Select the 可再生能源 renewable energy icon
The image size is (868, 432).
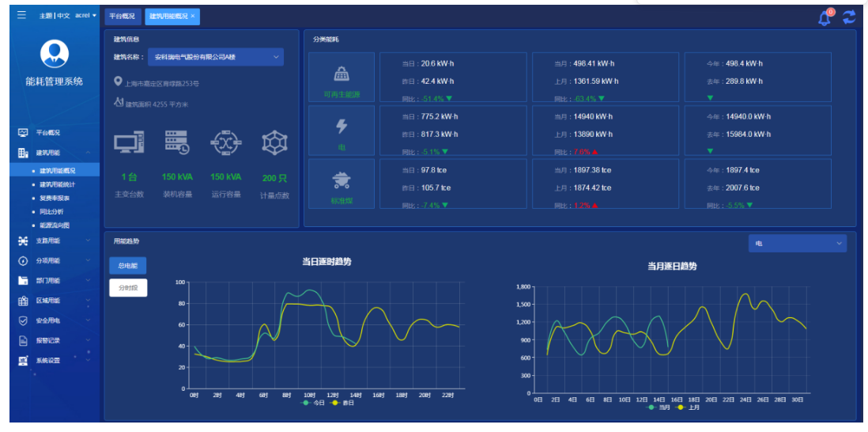(x=342, y=74)
